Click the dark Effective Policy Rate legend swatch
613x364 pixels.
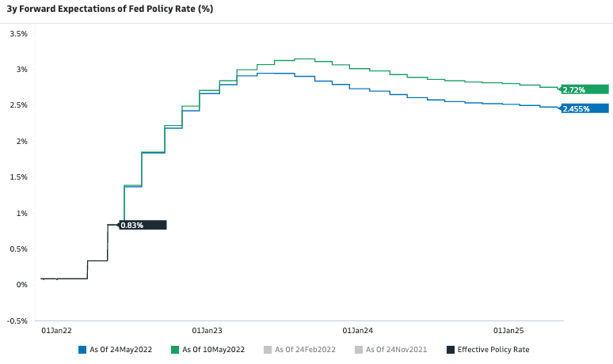coord(451,349)
